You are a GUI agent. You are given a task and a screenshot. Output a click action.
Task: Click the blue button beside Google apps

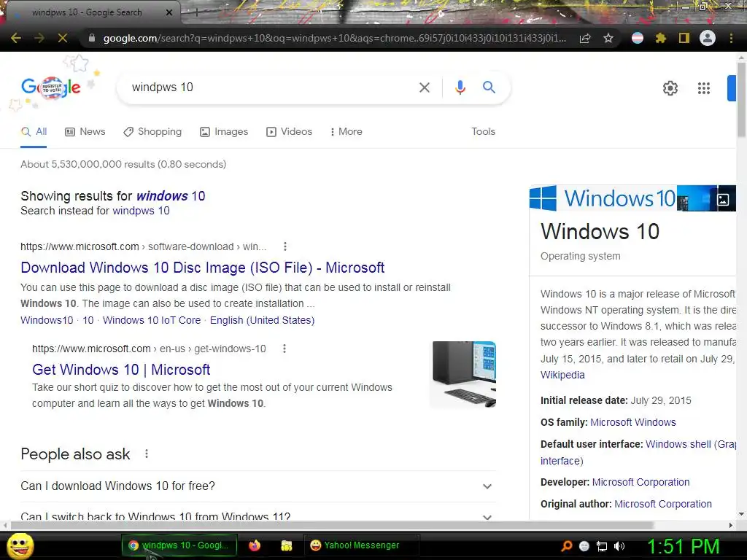click(731, 88)
